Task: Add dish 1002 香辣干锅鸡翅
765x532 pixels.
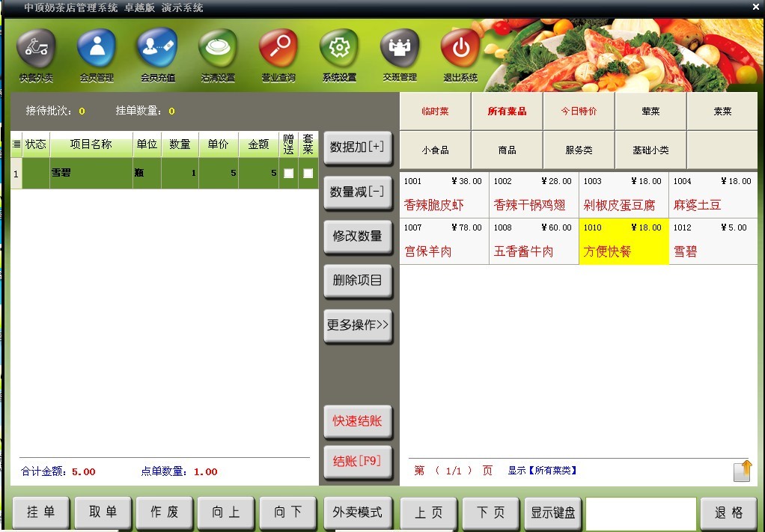Action: (534, 195)
